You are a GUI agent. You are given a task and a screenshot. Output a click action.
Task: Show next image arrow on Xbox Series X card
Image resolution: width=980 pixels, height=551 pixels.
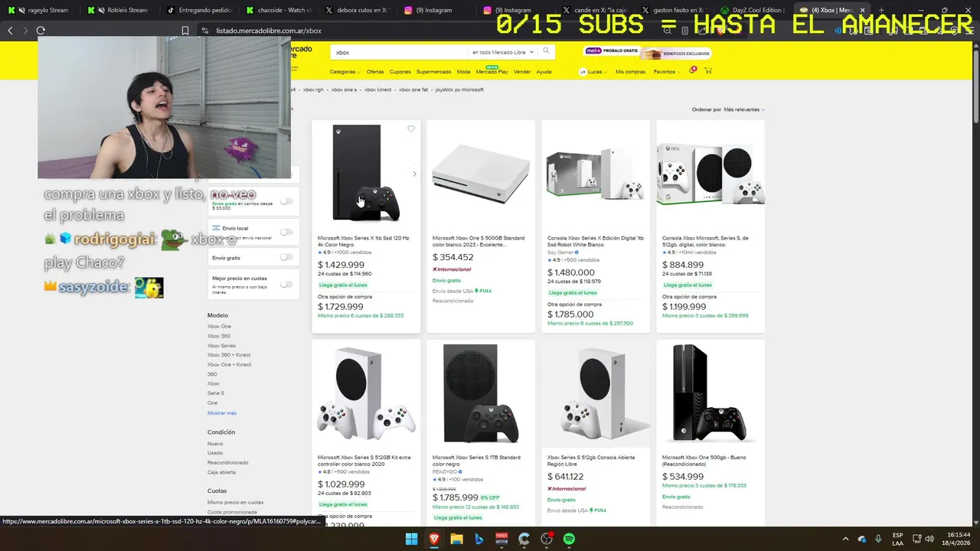[414, 174]
